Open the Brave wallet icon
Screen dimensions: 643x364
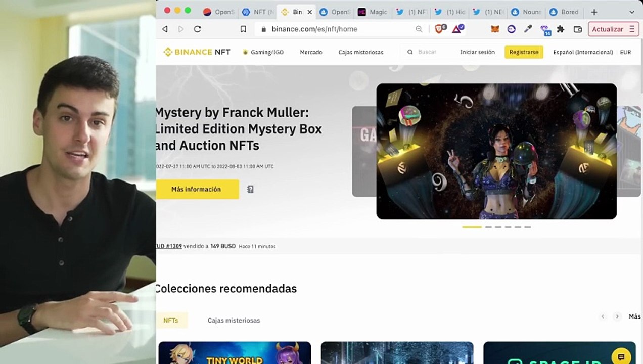[578, 29]
